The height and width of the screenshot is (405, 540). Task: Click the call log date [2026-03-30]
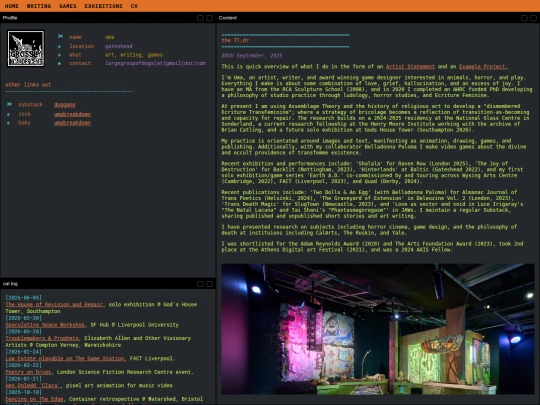coord(23,318)
